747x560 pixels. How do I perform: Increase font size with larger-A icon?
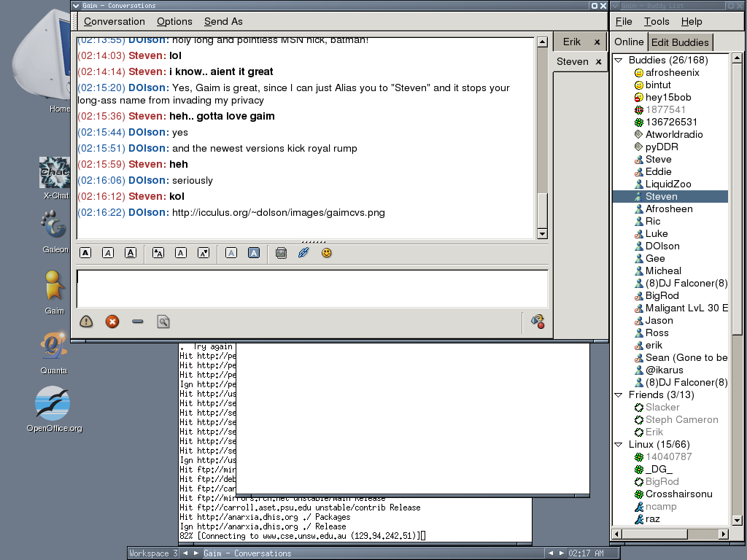(158, 253)
